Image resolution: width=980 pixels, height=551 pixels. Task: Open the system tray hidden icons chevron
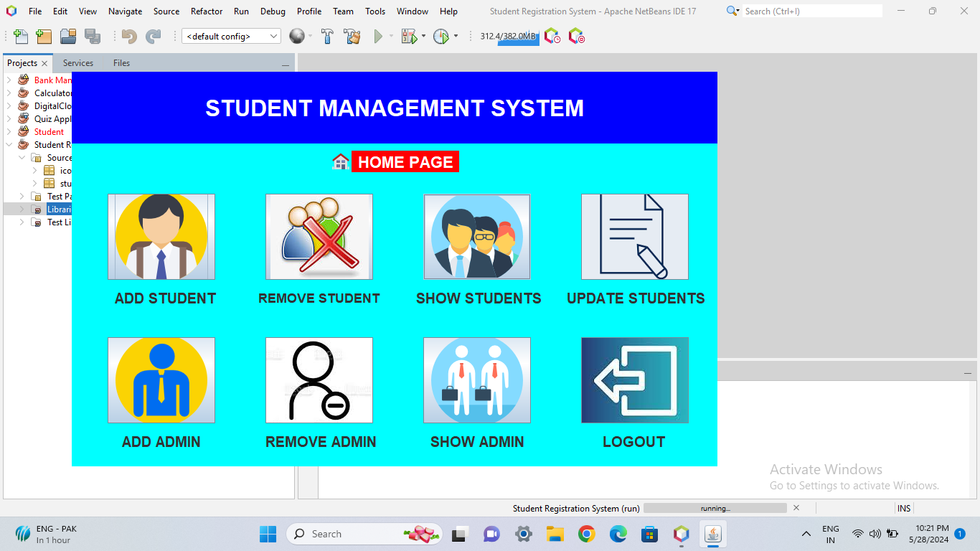pos(806,534)
